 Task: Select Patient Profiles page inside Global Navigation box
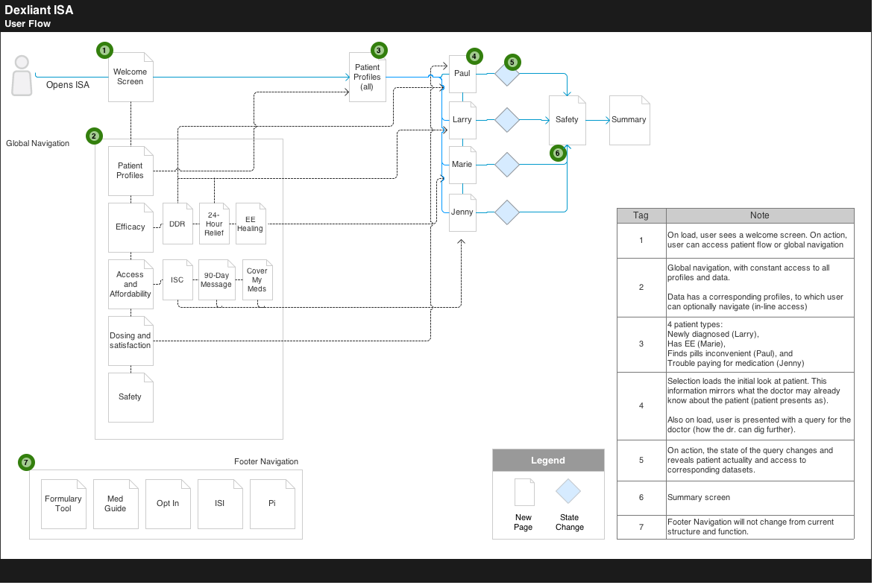click(x=131, y=171)
